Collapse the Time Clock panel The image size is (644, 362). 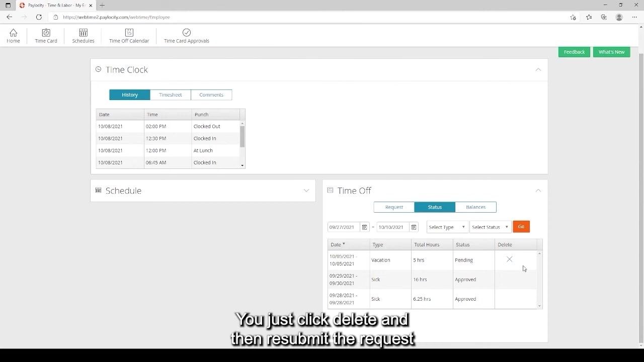click(538, 69)
